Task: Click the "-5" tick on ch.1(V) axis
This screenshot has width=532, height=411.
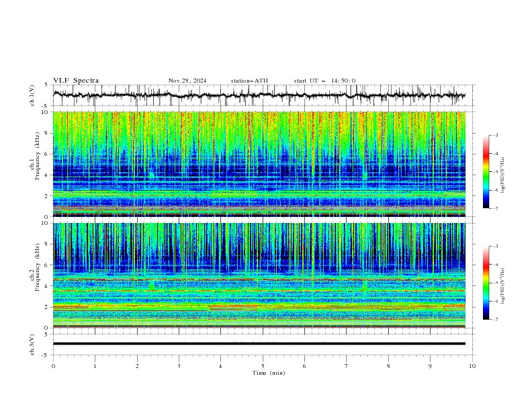Action: (46, 106)
